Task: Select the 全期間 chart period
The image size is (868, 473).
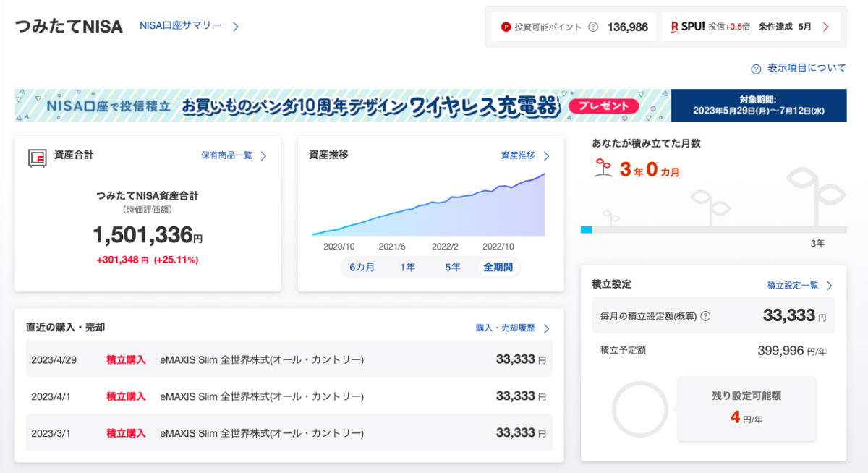Action: (498, 267)
